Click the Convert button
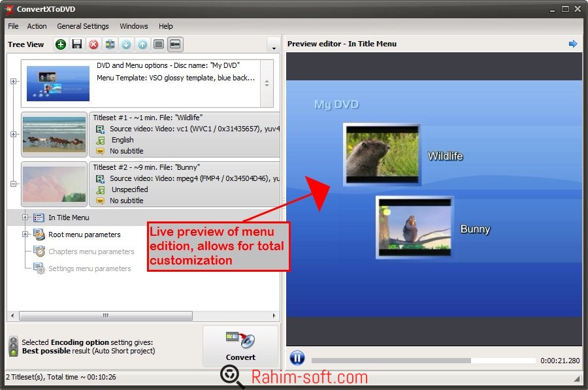Screen dimensions: 588x390 click(240, 346)
